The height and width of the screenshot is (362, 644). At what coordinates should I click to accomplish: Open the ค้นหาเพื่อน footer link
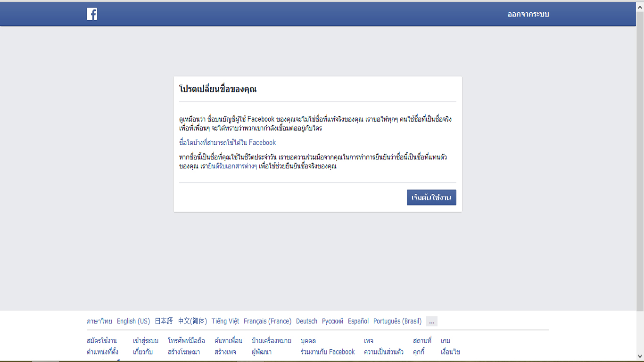228,340
